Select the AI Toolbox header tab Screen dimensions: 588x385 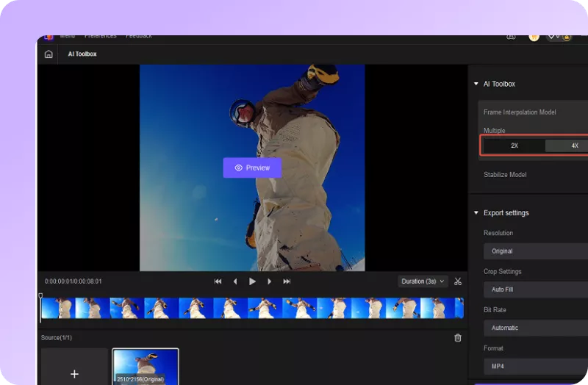coord(82,54)
